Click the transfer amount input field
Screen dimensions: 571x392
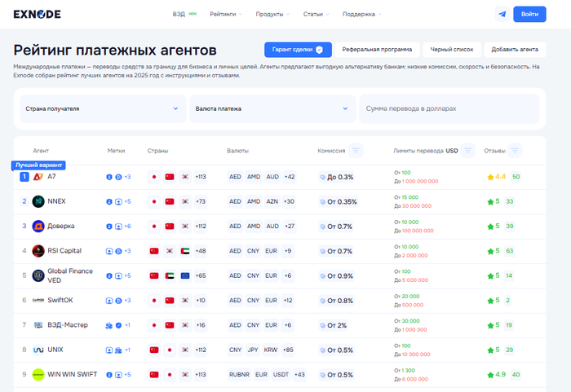[449, 108]
